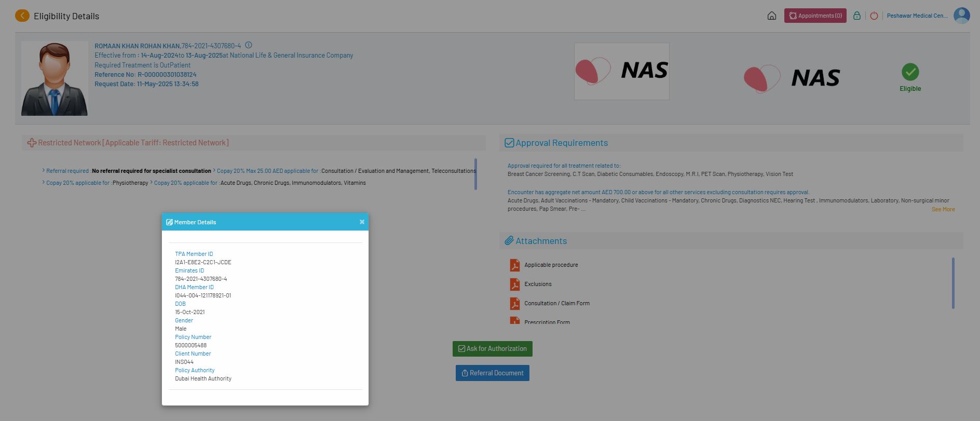Open the Prescription Form PDF icon
The width and height of the screenshot is (980, 421).
pyautogui.click(x=514, y=321)
